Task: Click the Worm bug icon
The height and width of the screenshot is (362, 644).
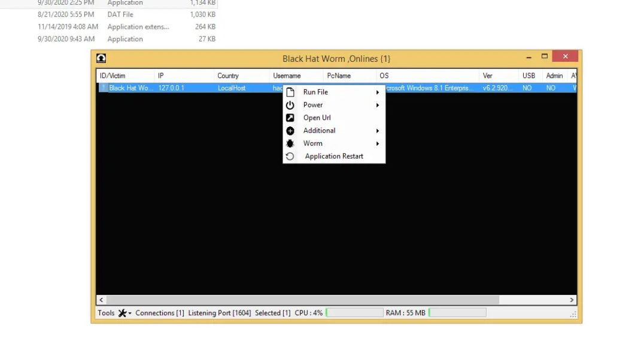Action: click(290, 143)
